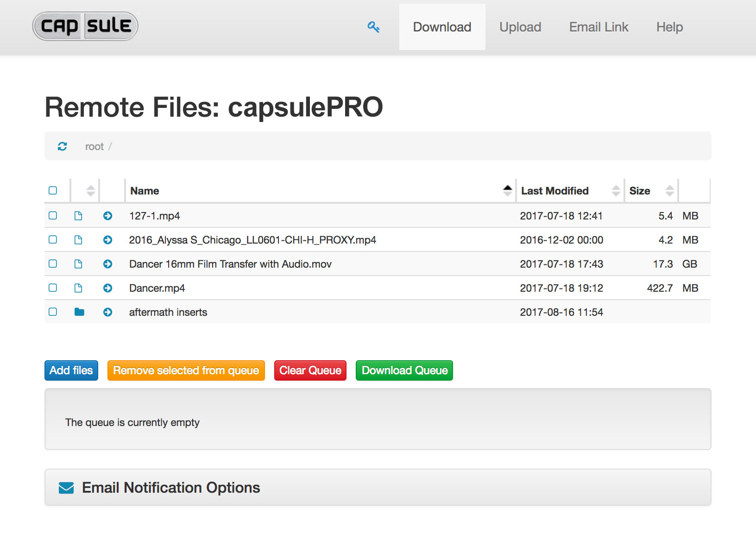
Task: Sort by file type column arrows
Action: pos(91,190)
